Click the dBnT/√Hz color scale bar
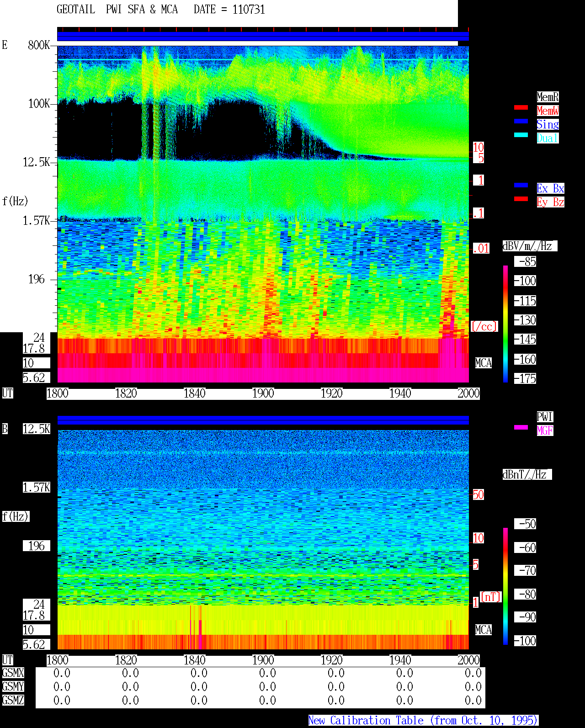Image resolution: width=585 pixels, height=728 pixels. [x=505, y=586]
